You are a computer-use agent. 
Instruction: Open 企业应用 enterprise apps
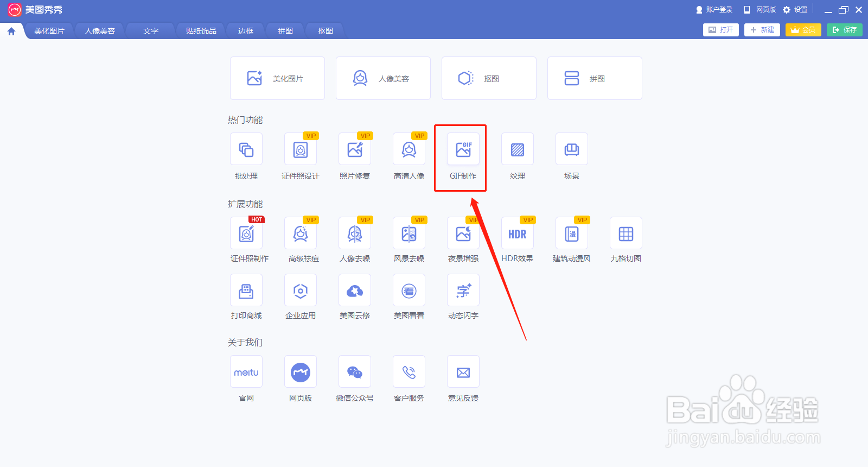coord(301,291)
